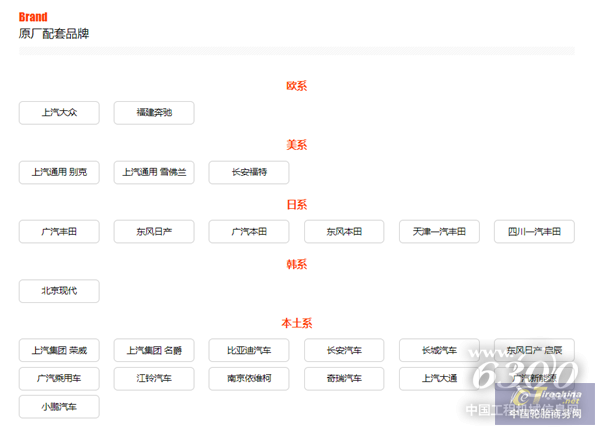Screen dimensions: 600x430
Task: Select 广汽乘用车 brand button
Action: pos(59,379)
